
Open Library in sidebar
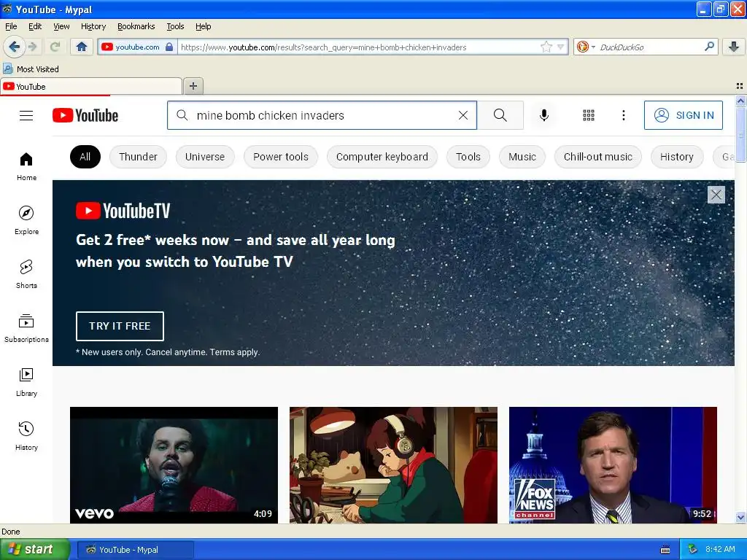click(x=26, y=382)
